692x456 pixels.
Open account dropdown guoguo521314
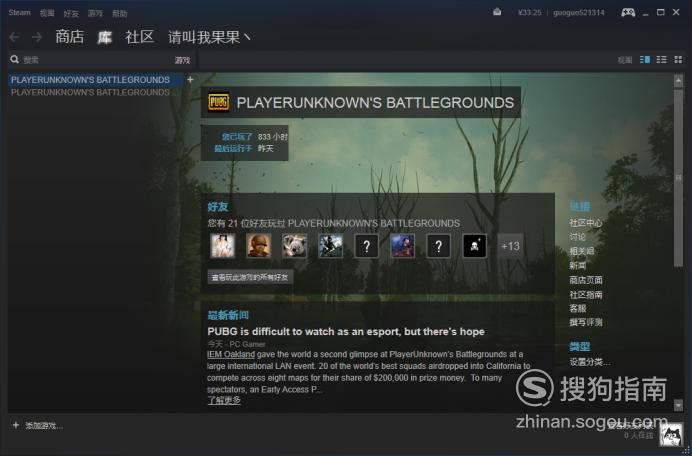tap(579, 13)
